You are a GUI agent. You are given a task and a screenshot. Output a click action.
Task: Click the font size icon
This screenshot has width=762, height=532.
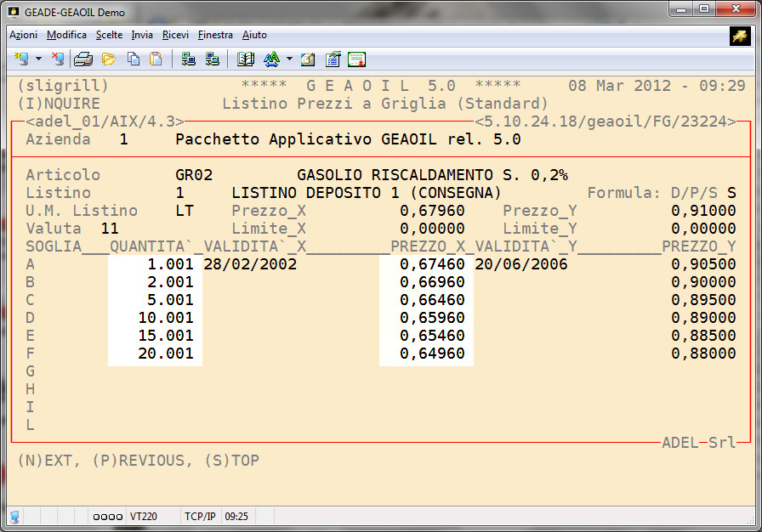pos(271,59)
